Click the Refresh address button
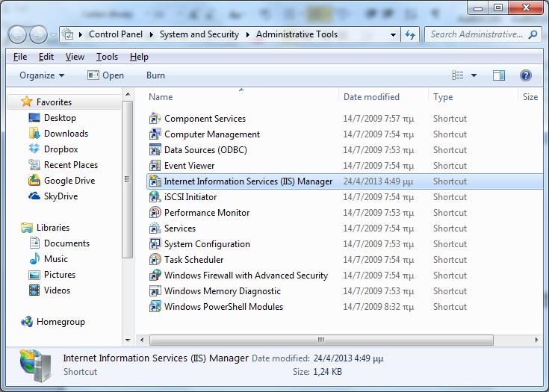The image size is (549, 392). point(410,34)
